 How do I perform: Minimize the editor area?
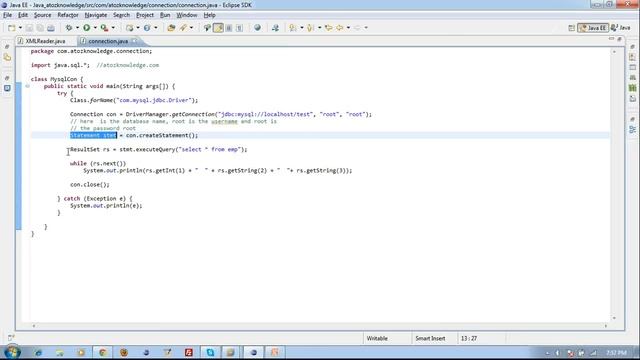(x=611, y=39)
